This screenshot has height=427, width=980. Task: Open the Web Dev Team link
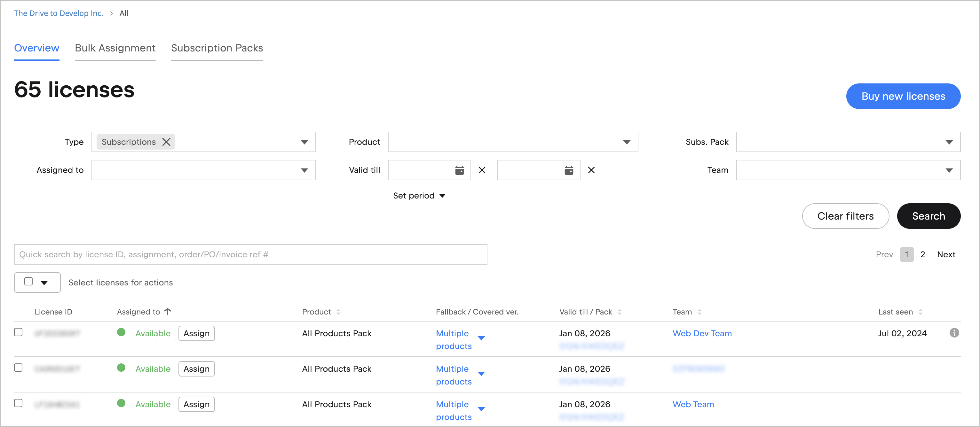click(702, 333)
